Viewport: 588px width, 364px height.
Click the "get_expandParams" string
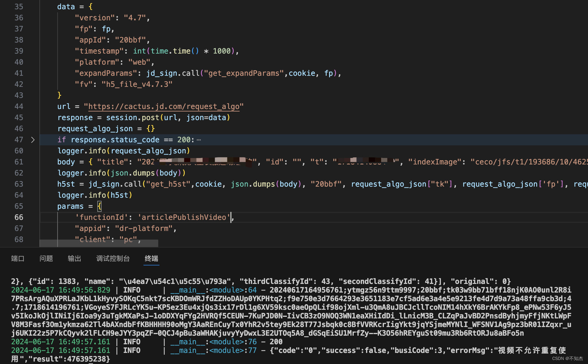[244, 73]
